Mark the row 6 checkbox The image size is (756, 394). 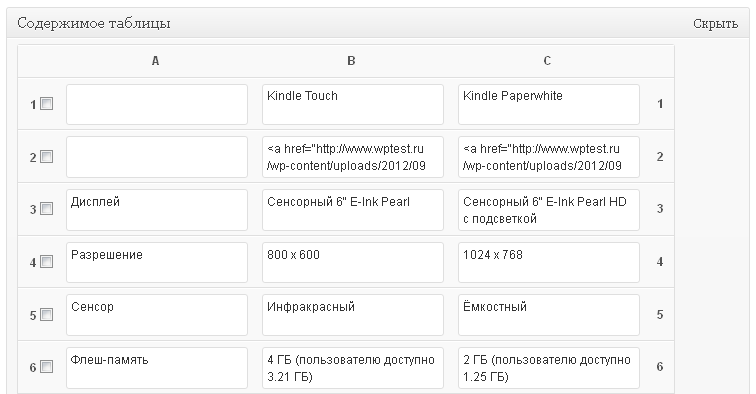(x=46, y=367)
